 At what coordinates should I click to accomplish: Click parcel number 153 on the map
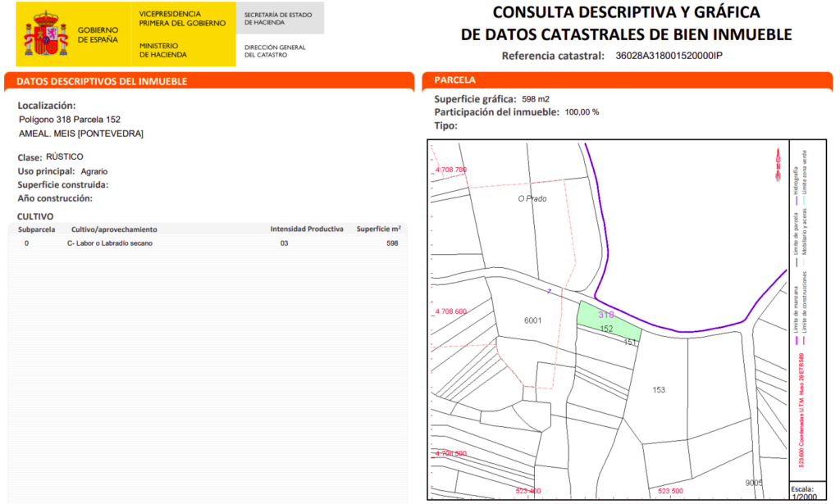pyautogui.click(x=659, y=390)
